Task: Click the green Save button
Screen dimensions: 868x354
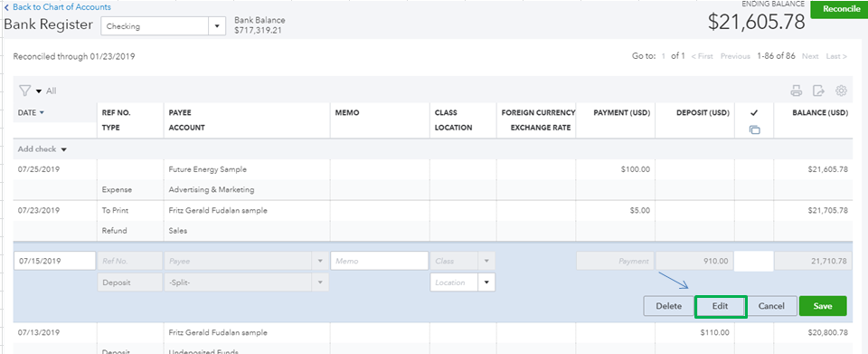Action: 823,306
